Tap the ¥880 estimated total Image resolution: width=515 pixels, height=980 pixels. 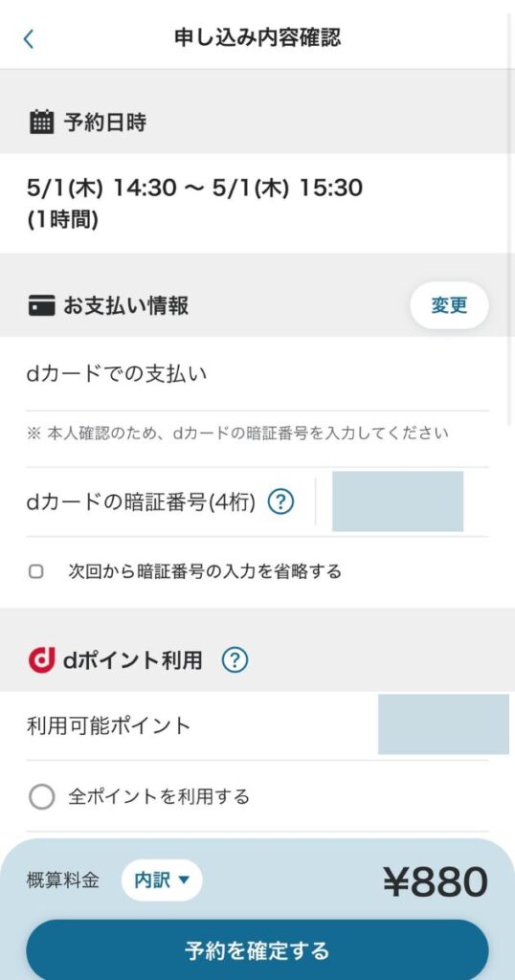436,881
